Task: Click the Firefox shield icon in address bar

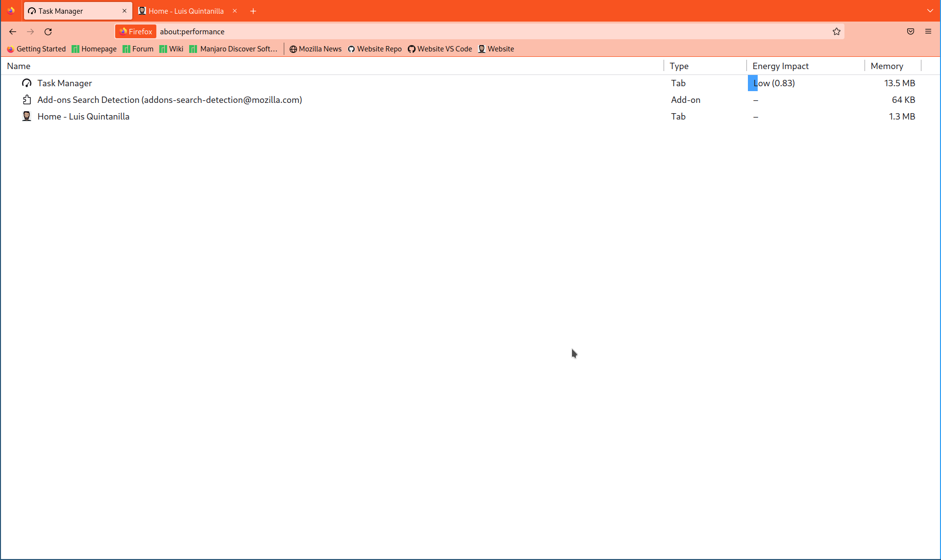Action: (123, 31)
